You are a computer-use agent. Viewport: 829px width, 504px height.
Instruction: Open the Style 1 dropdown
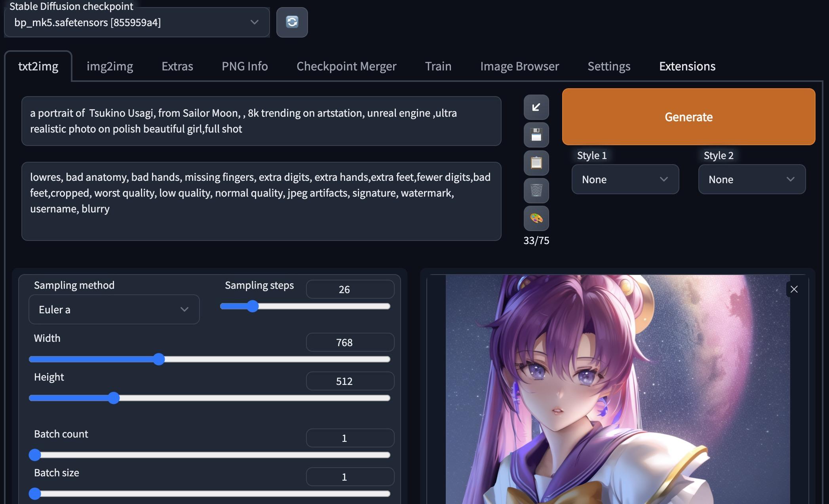(625, 180)
